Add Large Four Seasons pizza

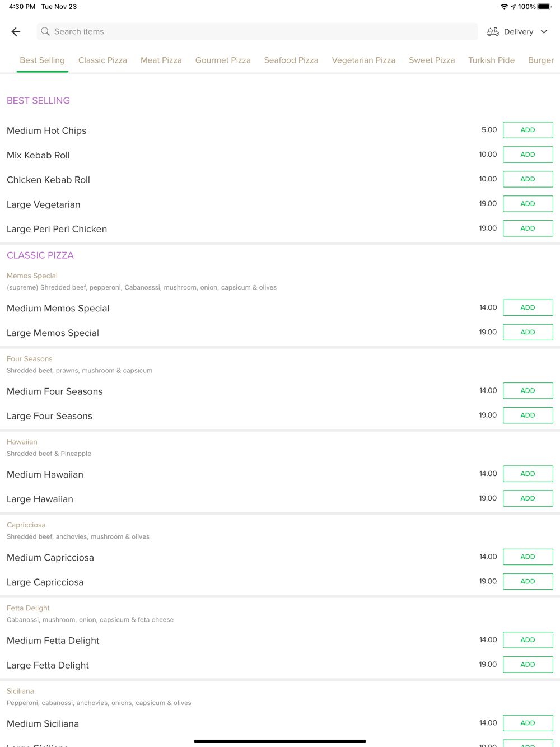pyautogui.click(x=528, y=415)
